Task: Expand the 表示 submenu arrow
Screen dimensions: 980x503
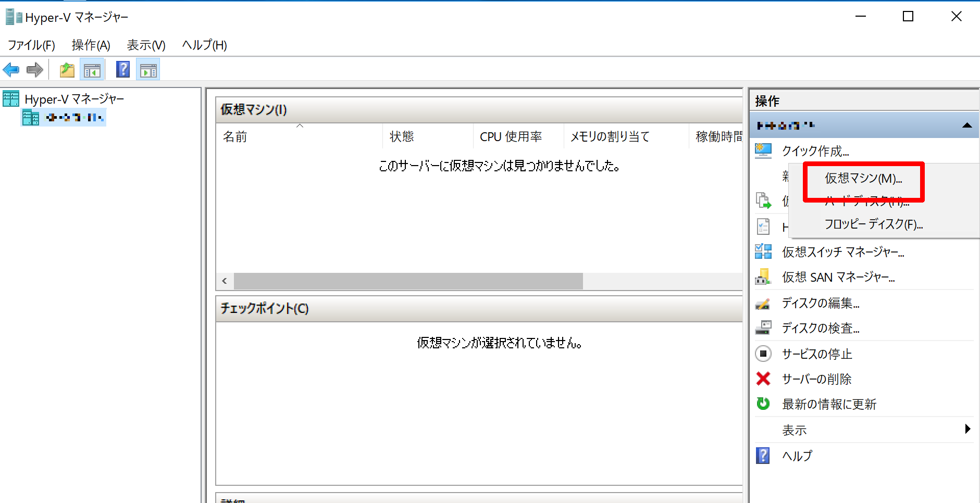Action: click(x=967, y=429)
